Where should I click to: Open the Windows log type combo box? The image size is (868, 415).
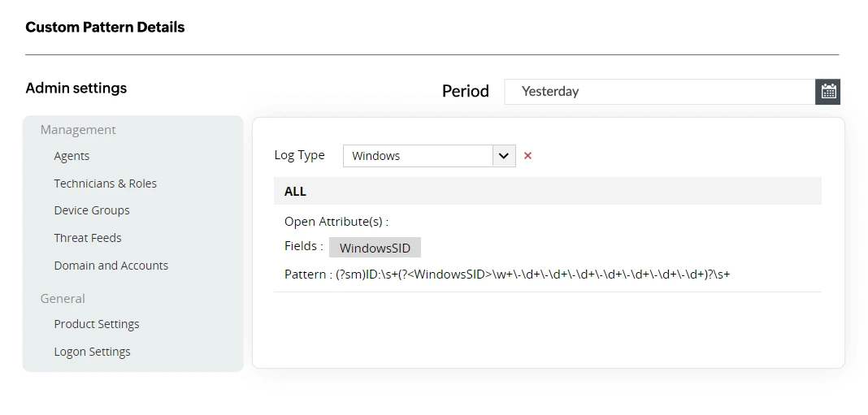pyautogui.click(x=418, y=156)
